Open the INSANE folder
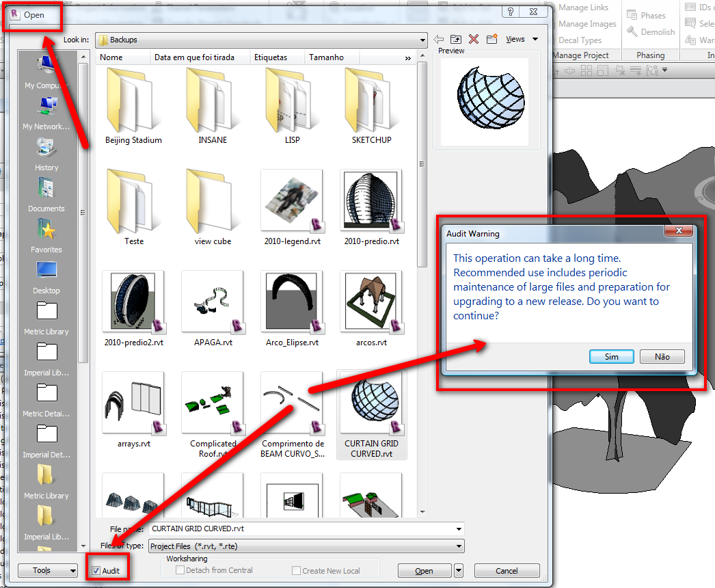 point(213,106)
